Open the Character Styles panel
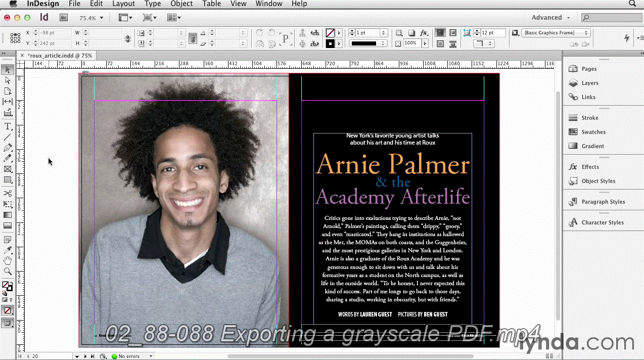 pyautogui.click(x=603, y=222)
